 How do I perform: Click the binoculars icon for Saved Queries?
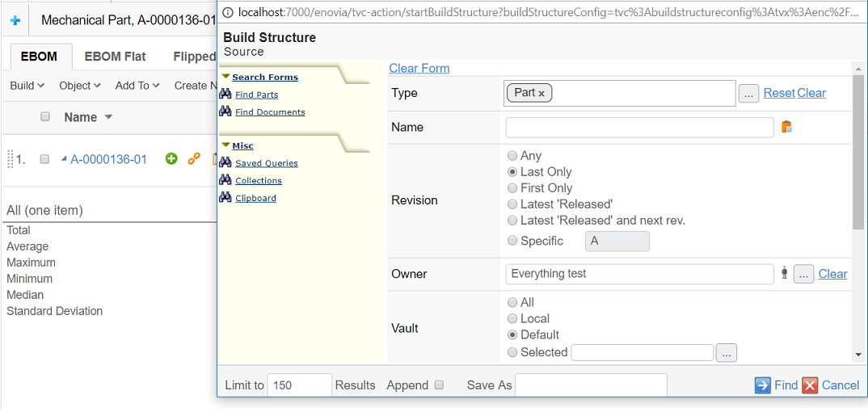click(225, 163)
